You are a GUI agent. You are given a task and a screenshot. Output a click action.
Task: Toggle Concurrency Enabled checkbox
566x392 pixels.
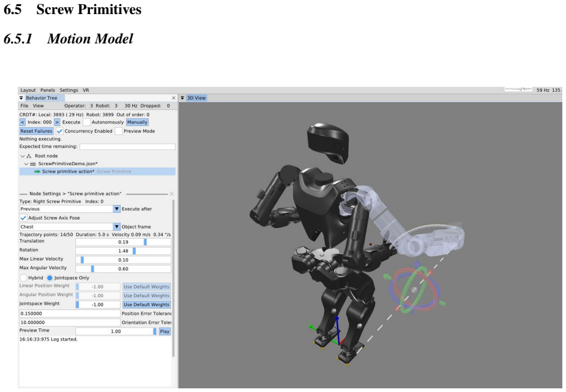(x=59, y=131)
